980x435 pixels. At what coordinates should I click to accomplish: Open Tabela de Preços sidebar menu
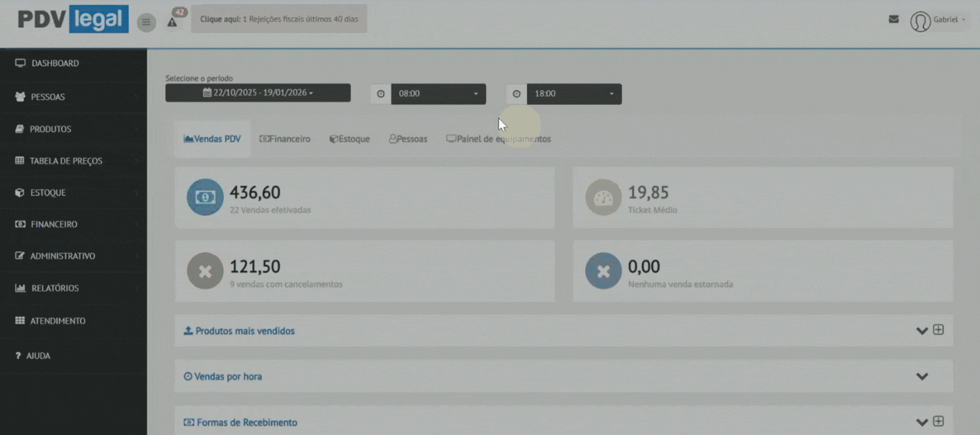[x=66, y=162]
